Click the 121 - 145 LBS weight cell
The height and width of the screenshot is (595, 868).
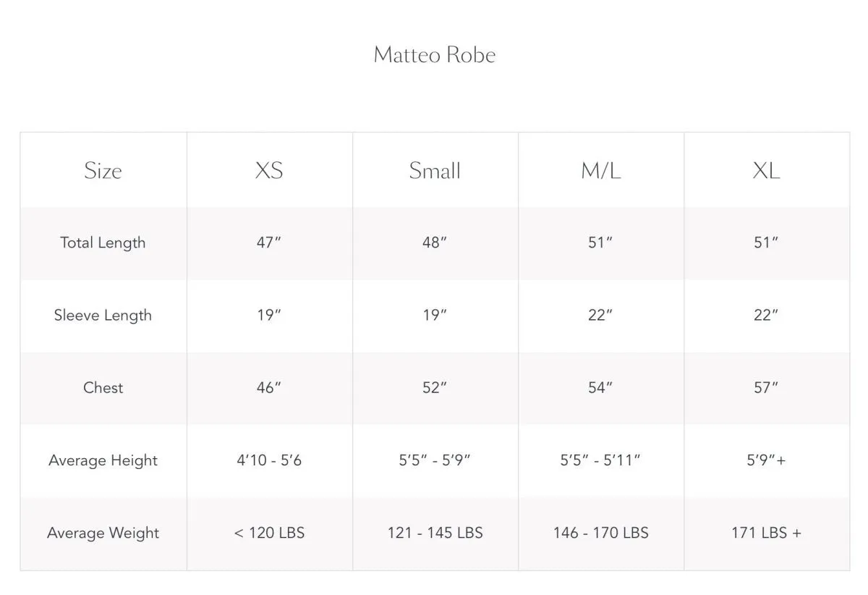click(x=435, y=533)
